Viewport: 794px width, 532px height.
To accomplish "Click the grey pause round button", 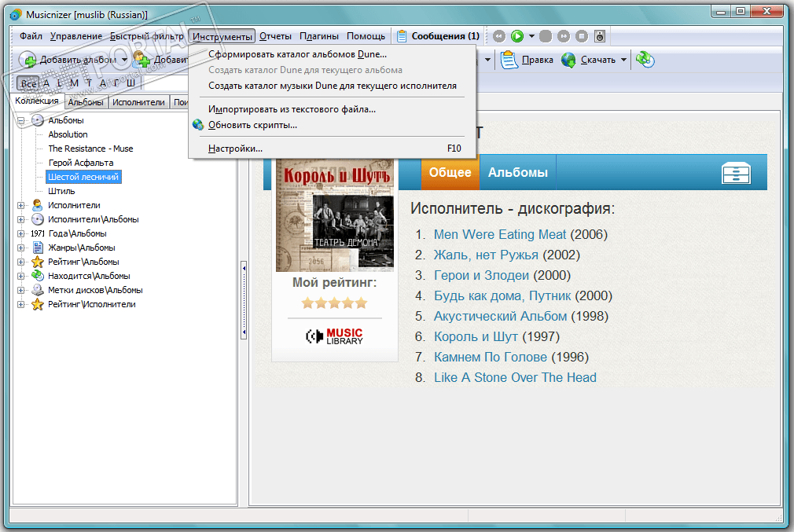I will pyautogui.click(x=546, y=36).
